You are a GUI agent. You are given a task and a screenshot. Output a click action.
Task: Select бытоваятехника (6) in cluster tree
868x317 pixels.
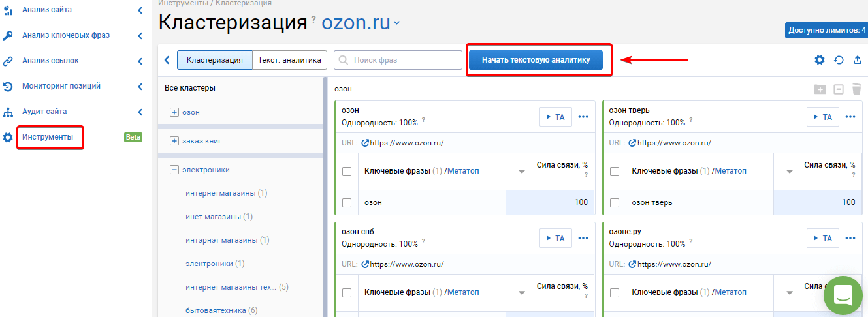coord(221,310)
